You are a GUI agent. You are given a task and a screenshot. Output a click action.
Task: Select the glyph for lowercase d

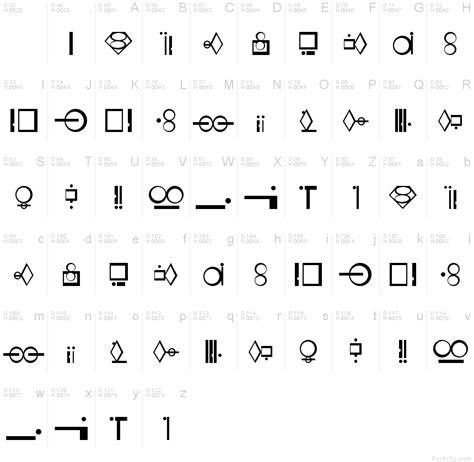point(71,275)
